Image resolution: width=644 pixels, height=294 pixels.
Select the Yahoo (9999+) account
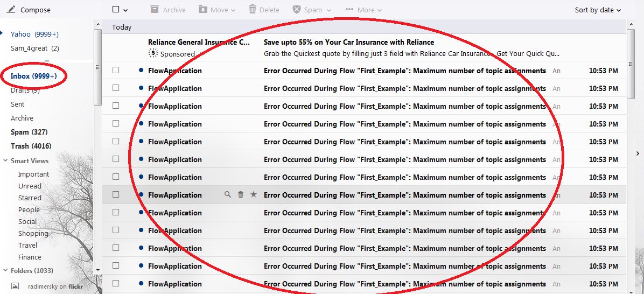(34, 34)
